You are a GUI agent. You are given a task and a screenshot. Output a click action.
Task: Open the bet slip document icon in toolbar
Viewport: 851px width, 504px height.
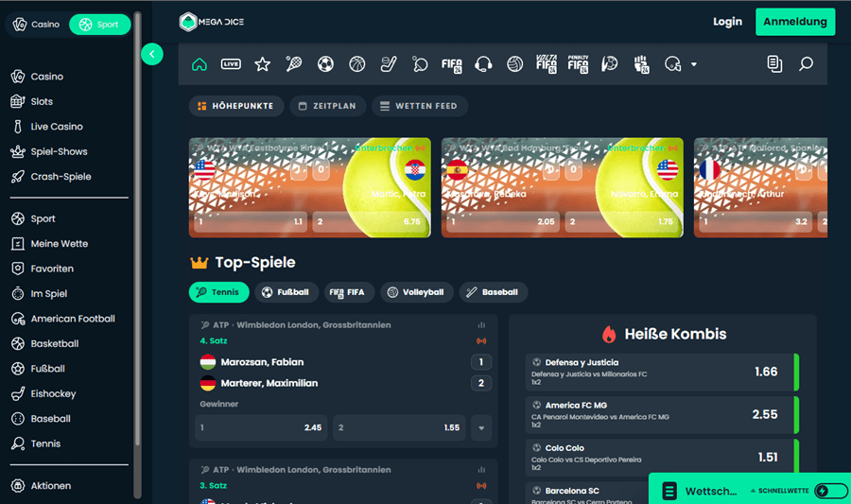pos(774,64)
